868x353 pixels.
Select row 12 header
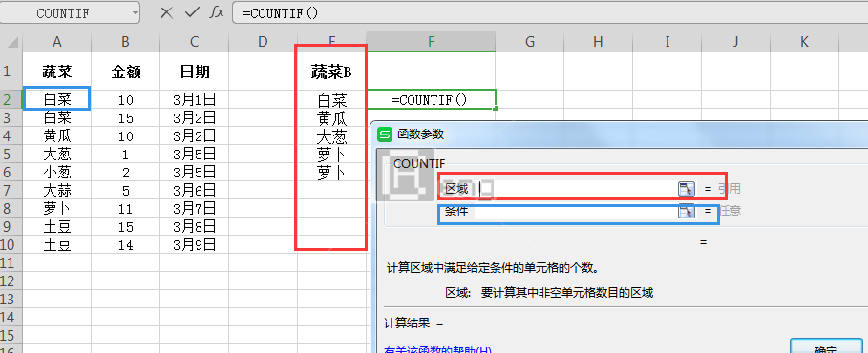[11, 281]
